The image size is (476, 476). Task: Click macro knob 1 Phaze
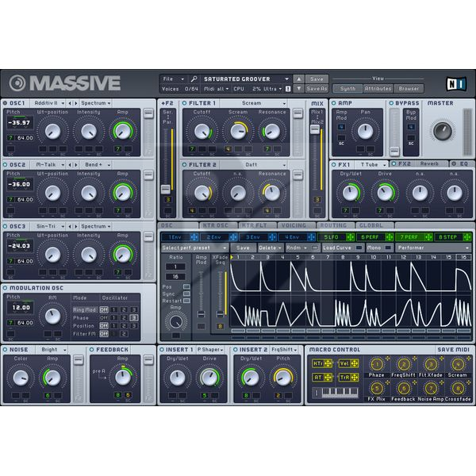(x=377, y=364)
